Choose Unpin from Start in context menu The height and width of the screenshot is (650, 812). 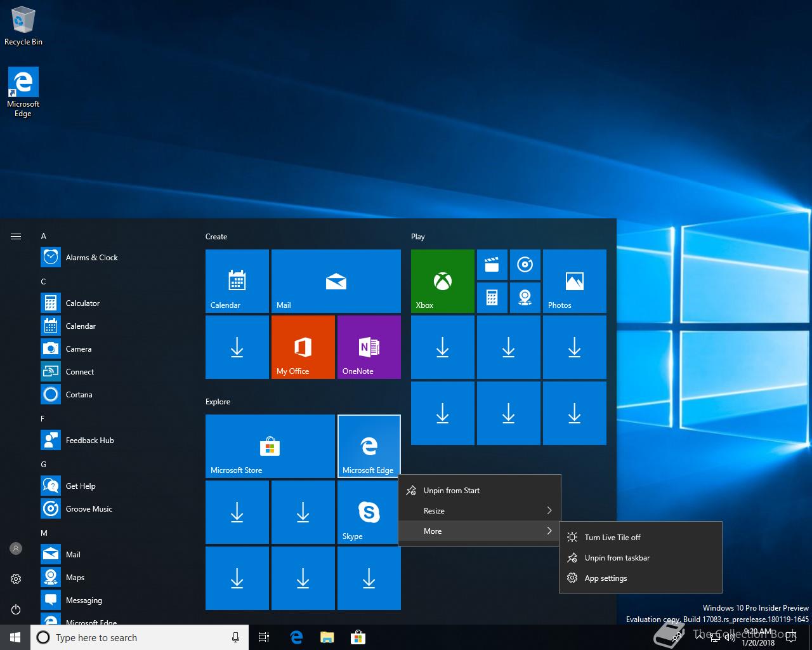point(480,491)
